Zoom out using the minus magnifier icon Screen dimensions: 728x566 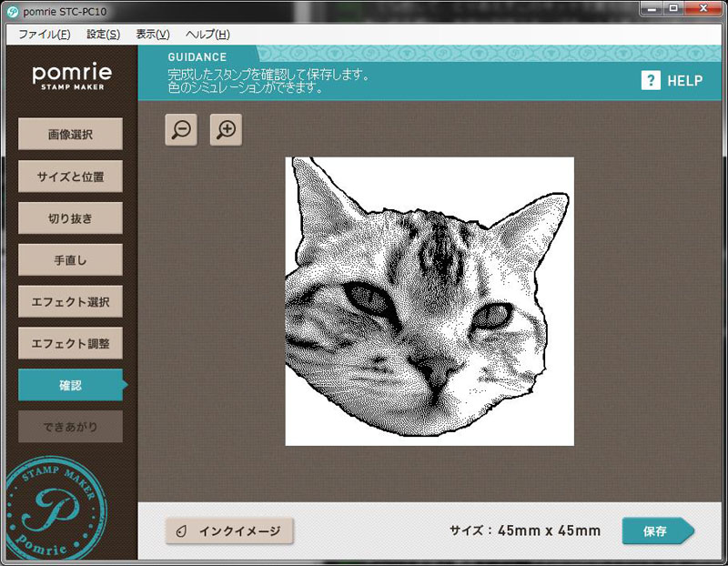pyautogui.click(x=180, y=130)
